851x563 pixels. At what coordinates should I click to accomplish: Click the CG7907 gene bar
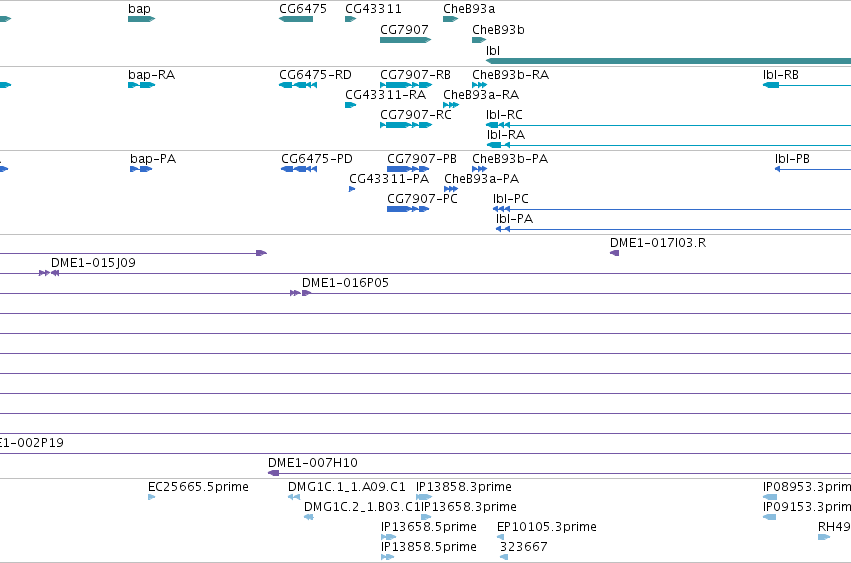[405, 40]
